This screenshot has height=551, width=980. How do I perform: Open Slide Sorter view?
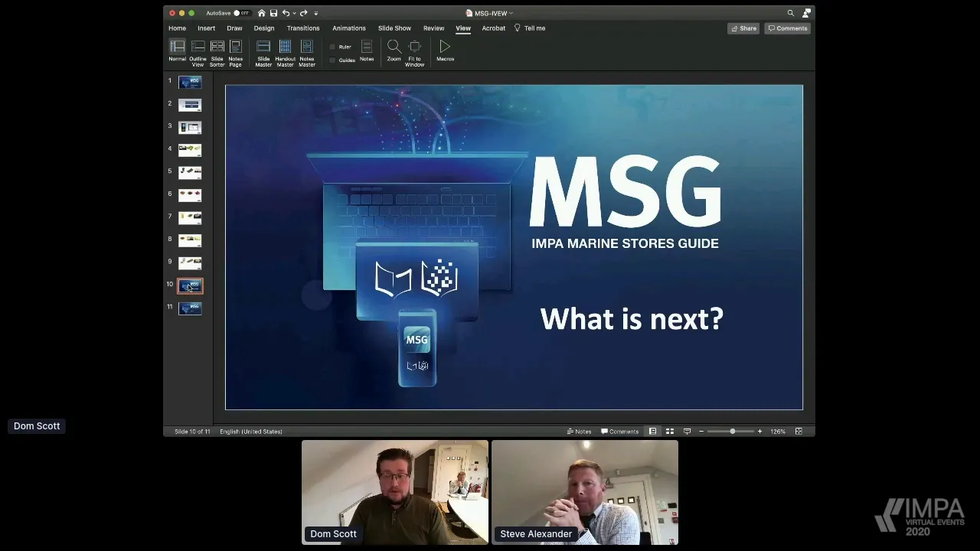click(217, 52)
